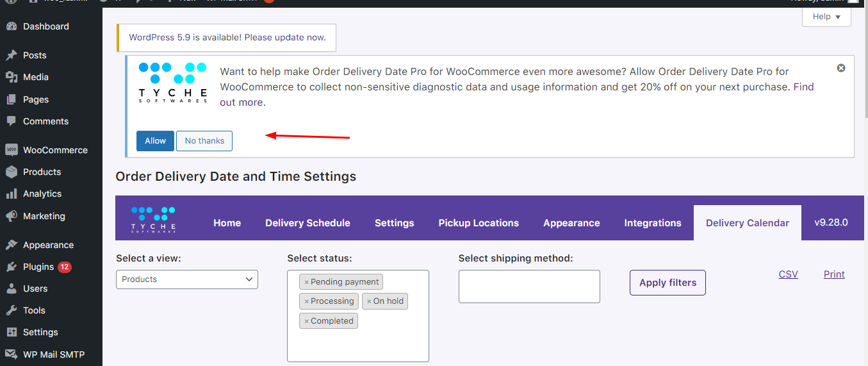Click the Appearance paintbrush icon

coord(12,245)
